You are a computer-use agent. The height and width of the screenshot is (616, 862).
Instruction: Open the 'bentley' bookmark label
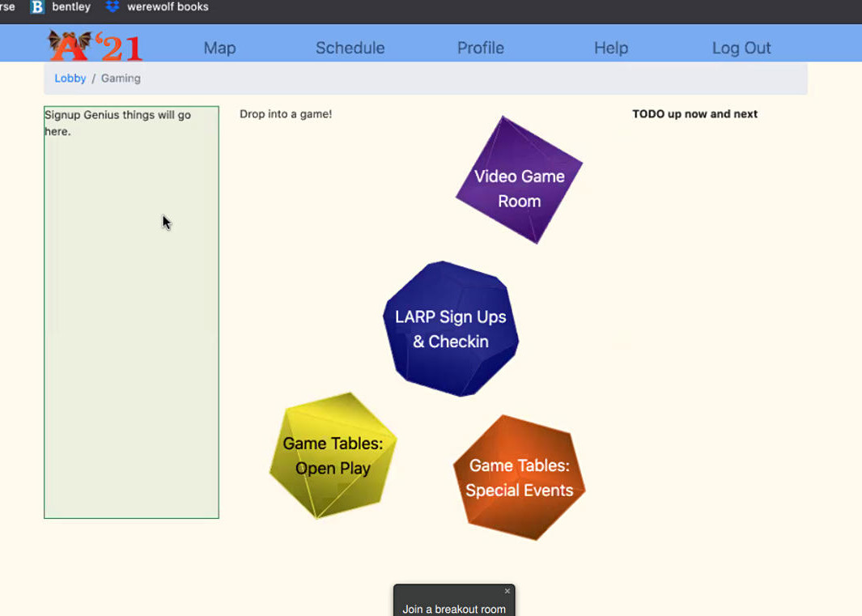point(71,7)
